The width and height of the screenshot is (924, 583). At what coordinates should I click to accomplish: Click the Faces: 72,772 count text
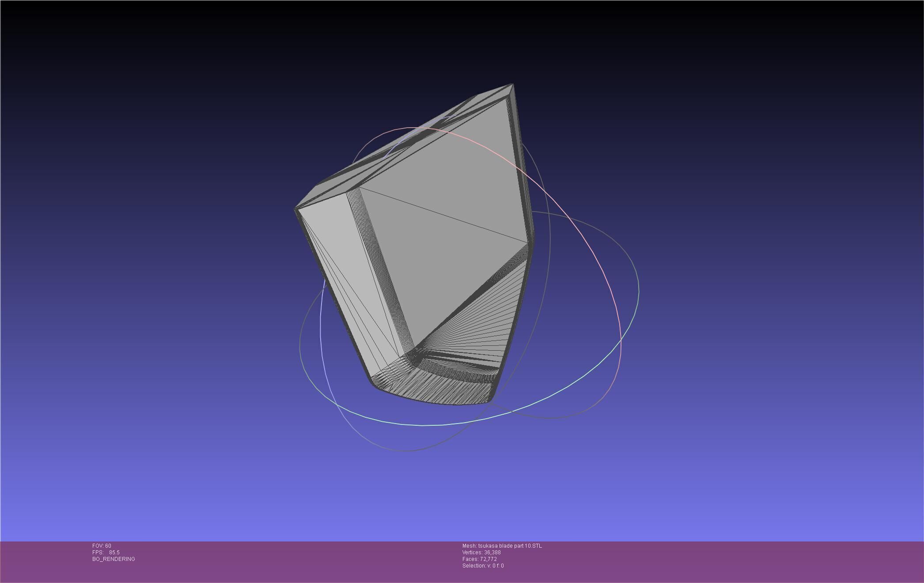click(x=480, y=559)
